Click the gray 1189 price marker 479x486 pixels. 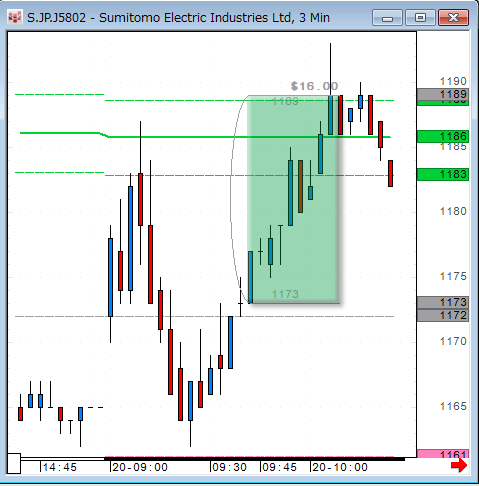(443, 94)
